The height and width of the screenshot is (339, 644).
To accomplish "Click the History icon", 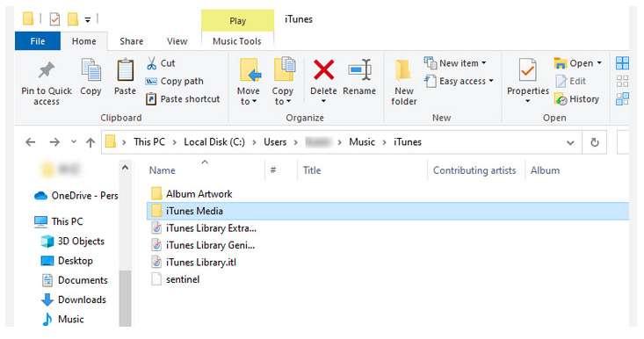I will [561, 99].
